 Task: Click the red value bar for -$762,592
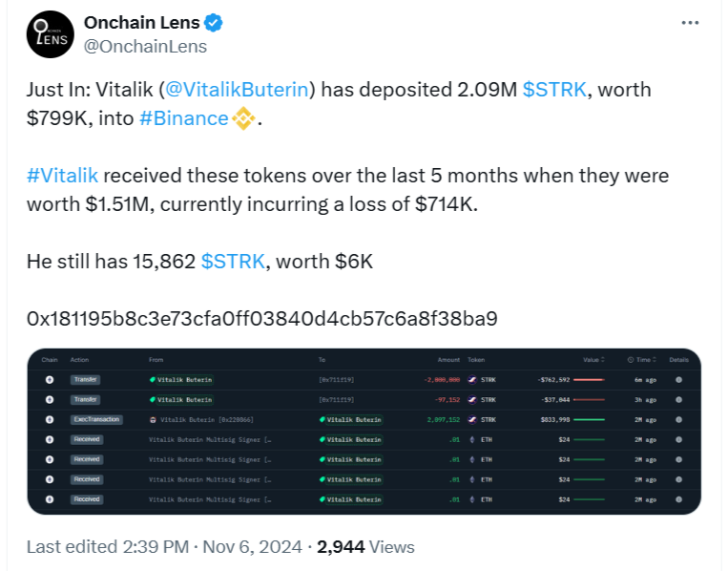590,379
